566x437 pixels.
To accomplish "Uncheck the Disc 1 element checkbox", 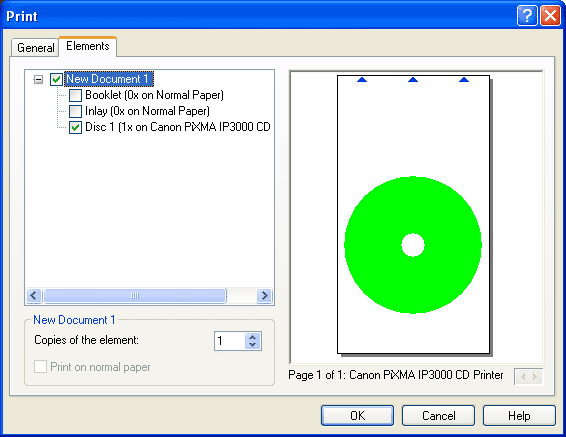I will [x=75, y=127].
